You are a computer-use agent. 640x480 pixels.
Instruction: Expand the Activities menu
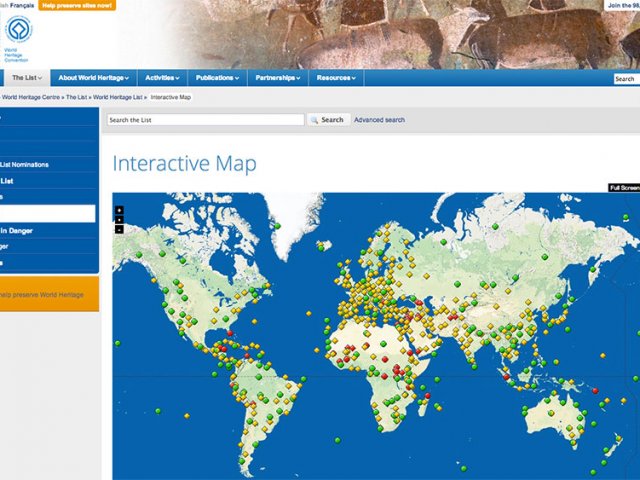162,78
